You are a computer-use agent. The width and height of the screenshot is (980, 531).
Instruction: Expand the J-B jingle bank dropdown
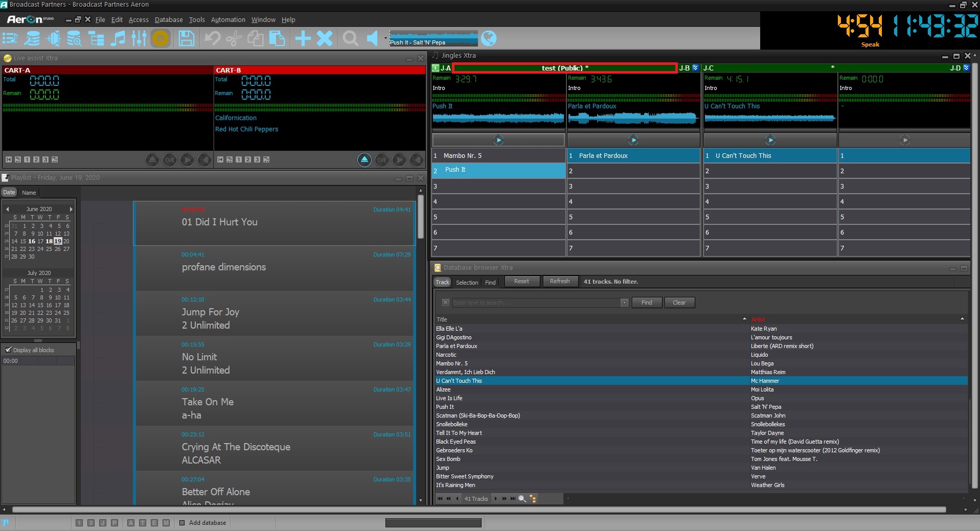695,68
